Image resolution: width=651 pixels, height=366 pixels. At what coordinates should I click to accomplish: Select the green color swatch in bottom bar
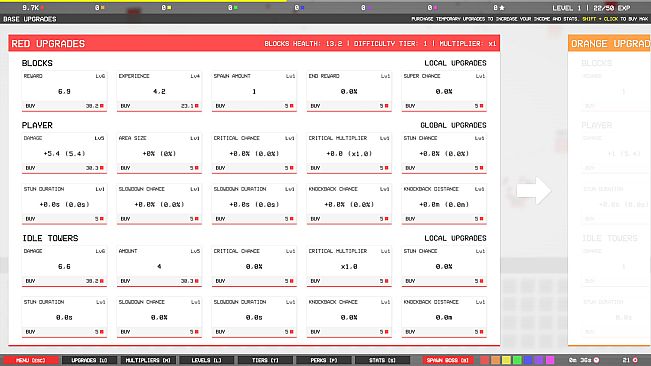tap(517, 360)
